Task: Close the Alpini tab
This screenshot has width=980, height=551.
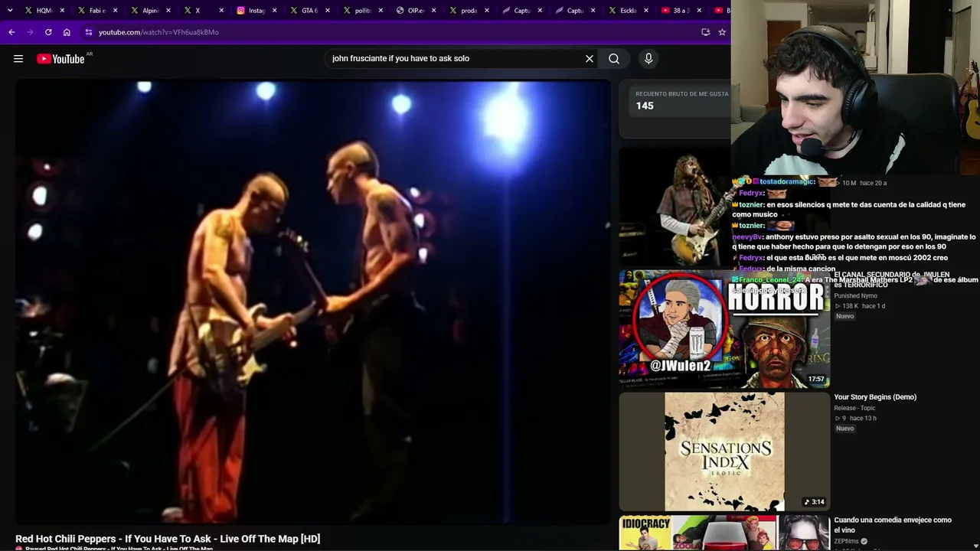Action: [x=168, y=11]
